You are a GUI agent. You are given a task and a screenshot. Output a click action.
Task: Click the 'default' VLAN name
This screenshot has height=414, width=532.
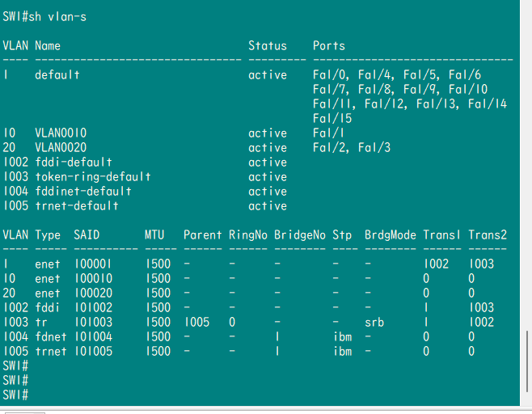57,75
